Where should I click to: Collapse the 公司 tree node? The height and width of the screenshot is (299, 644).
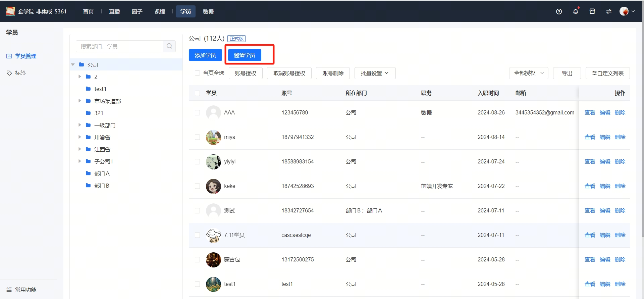pos(73,64)
